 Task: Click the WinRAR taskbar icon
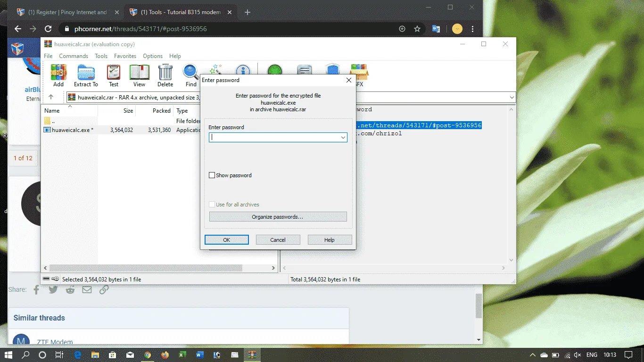point(252,355)
